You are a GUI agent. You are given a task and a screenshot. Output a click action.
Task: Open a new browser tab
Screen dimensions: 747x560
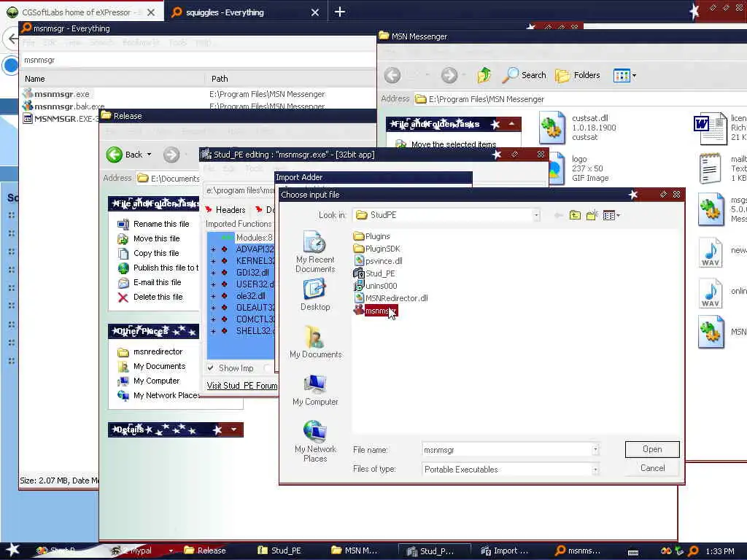pos(340,12)
